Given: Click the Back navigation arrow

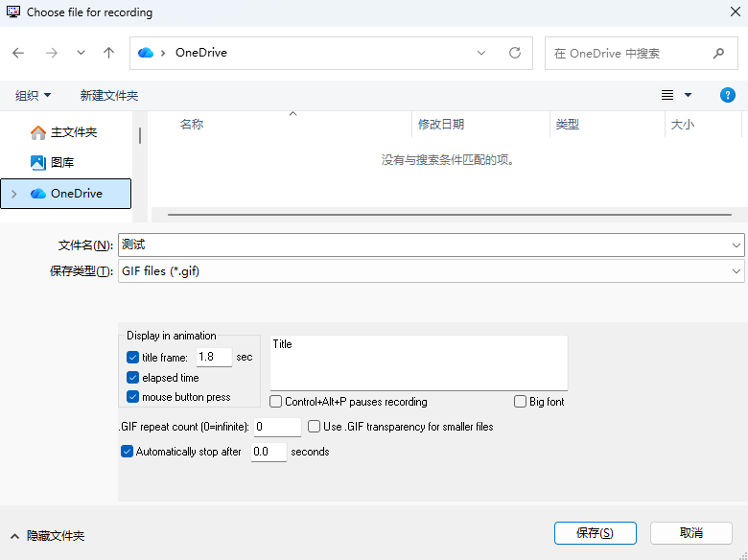Looking at the screenshot, I should click(19, 54).
